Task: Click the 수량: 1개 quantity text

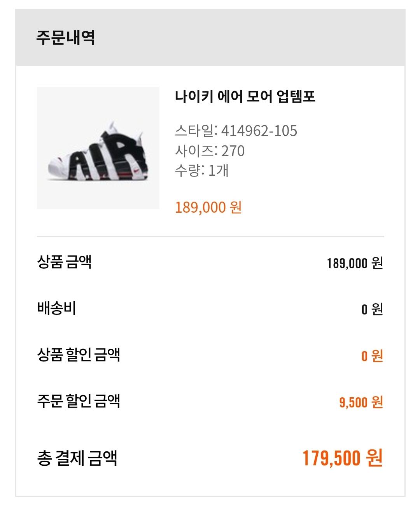Action: pyautogui.click(x=201, y=170)
